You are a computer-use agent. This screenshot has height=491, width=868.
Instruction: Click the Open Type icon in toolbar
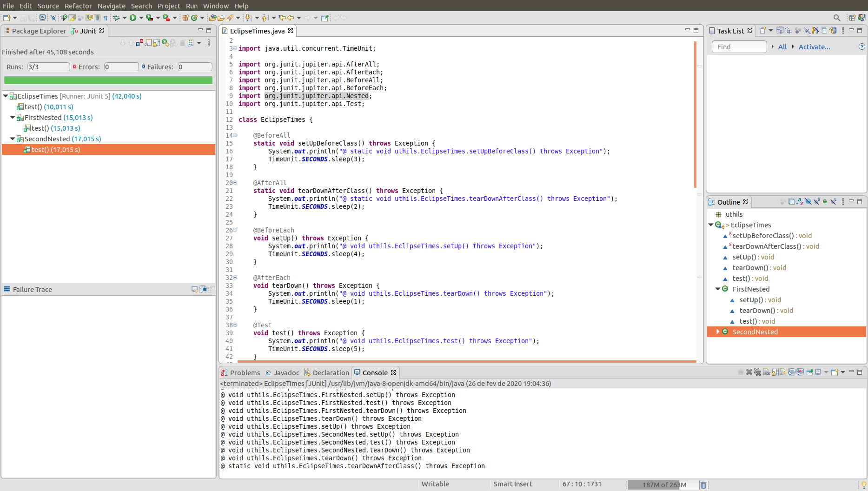pyautogui.click(x=212, y=18)
